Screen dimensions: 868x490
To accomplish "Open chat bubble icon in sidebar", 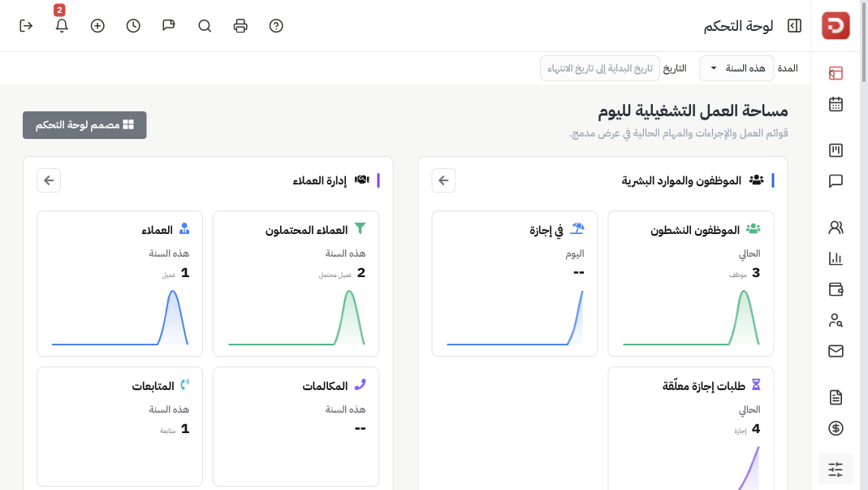I will [x=836, y=181].
